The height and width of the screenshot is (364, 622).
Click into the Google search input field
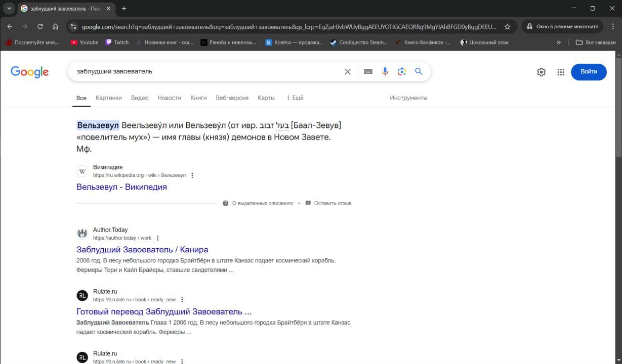click(x=202, y=72)
